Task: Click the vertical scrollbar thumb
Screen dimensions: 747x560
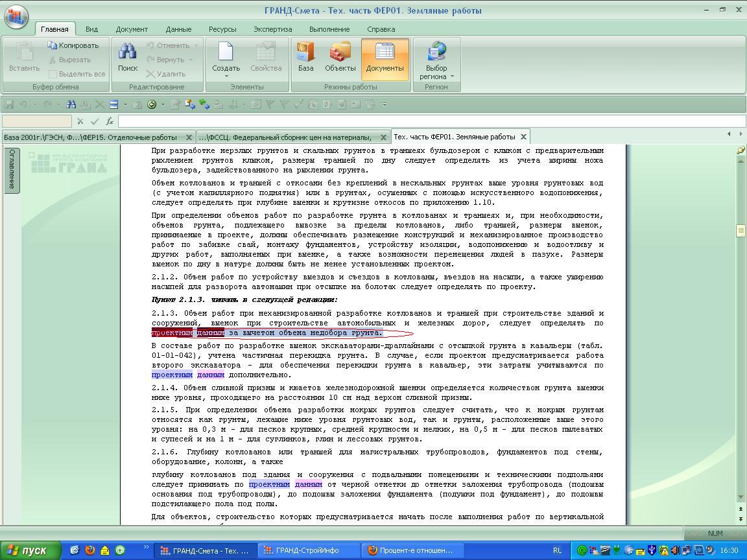Action: point(741,231)
